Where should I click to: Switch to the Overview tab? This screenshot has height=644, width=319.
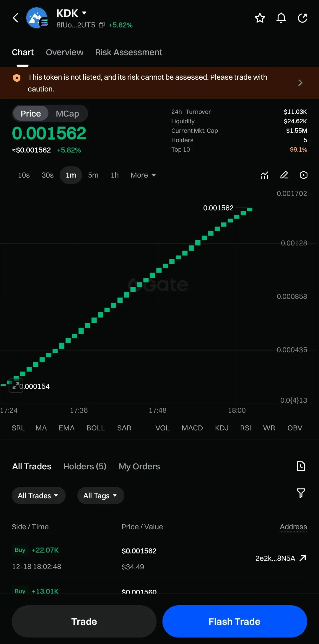click(65, 53)
